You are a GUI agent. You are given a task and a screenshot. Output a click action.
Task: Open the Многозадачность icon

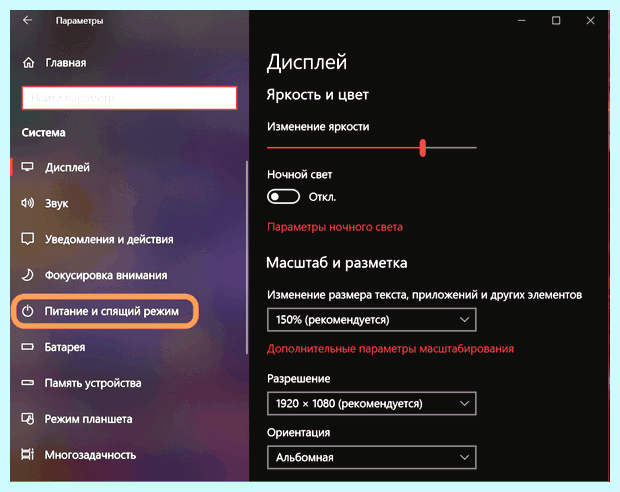coord(27,454)
